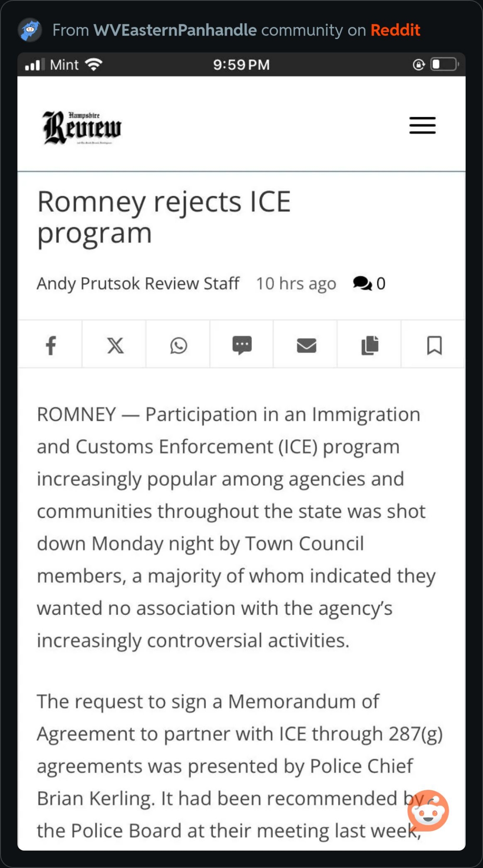Screen dimensions: 483x868
Task: Bookmark this article for later
Action: pyautogui.click(x=434, y=345)
